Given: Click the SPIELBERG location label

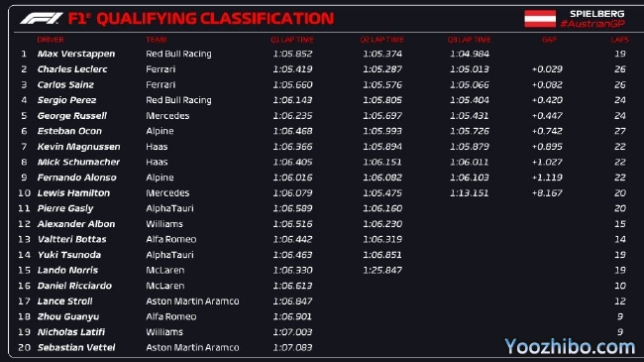Looking at the screenshot, I should 596,14.
